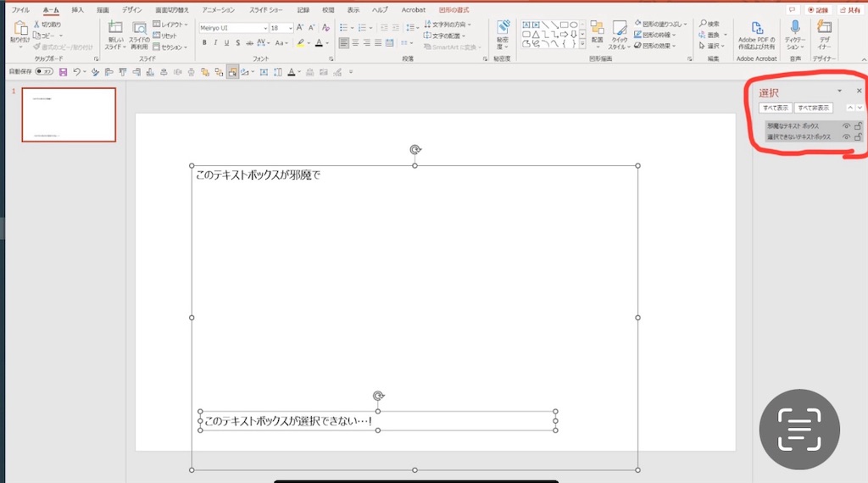Open 図形の塗りつぶし dropdown
Screen dimensions: 868x483
(x=660, y=24)
